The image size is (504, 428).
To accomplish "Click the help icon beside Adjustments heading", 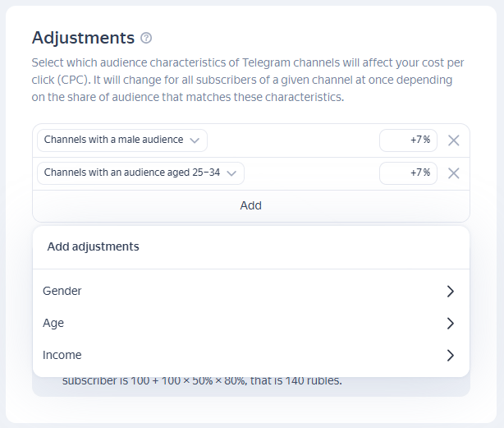I will (146, 38).
